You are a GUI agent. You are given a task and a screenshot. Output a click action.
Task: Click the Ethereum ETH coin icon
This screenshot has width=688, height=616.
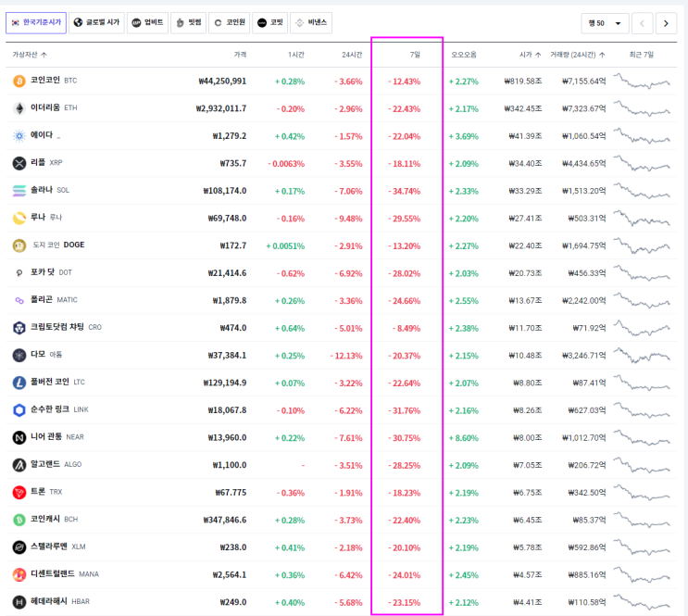[x=19, y=108]
